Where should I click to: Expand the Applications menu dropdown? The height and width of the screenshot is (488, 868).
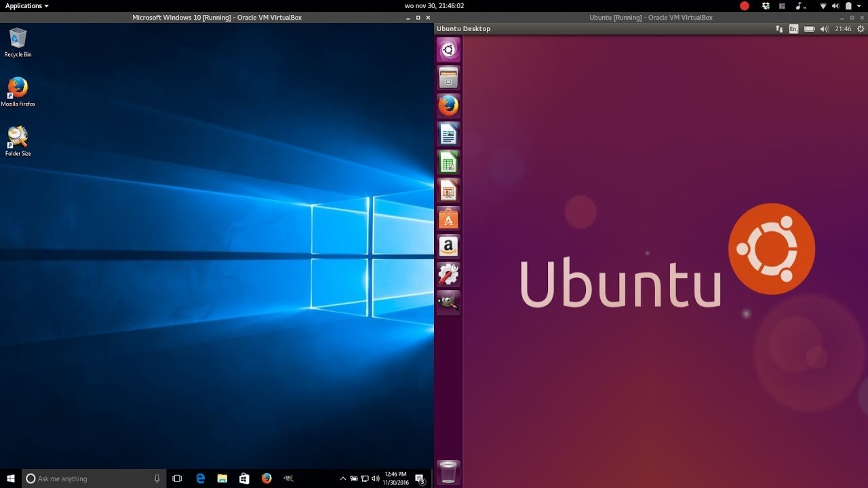pos(27,6)
